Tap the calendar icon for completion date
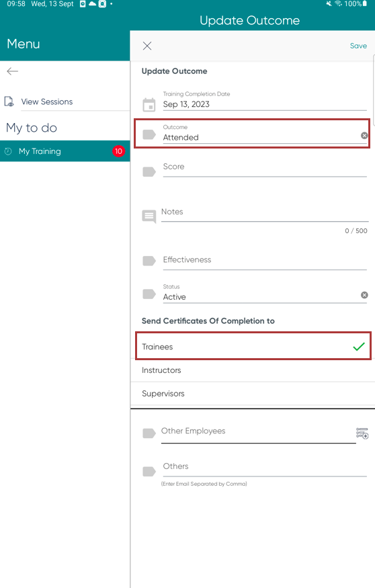The height and width of the screenshot is (588, 375). 149,105
